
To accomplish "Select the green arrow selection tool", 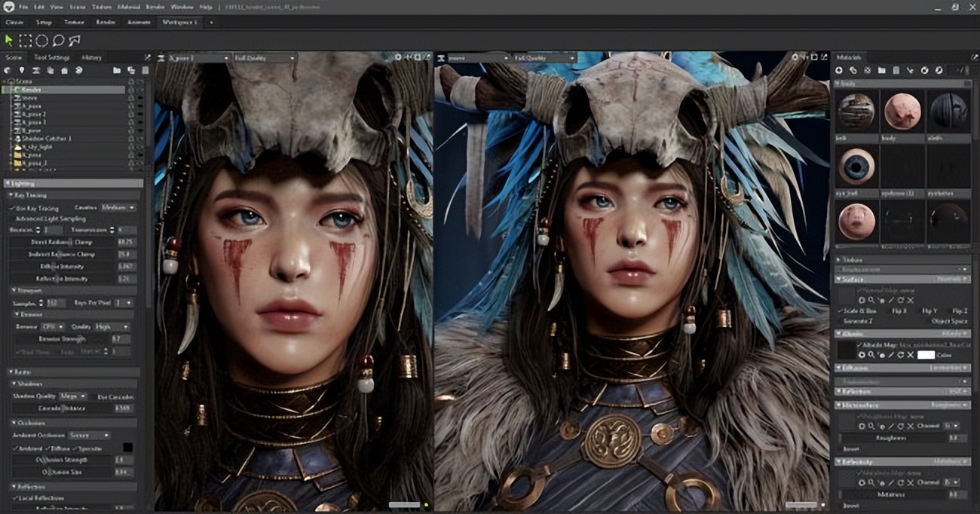I will tap(9, 41).
